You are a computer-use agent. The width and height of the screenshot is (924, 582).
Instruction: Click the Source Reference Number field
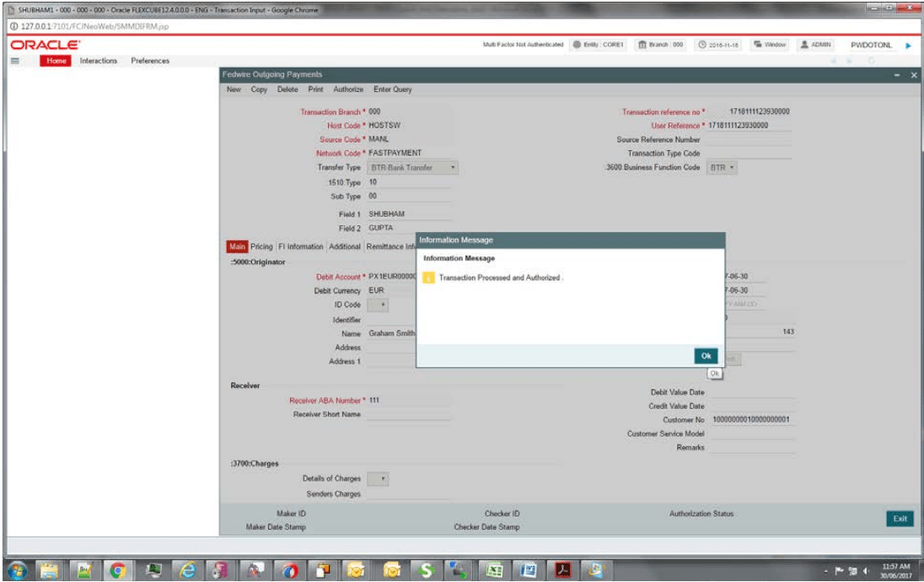point(749,140)
